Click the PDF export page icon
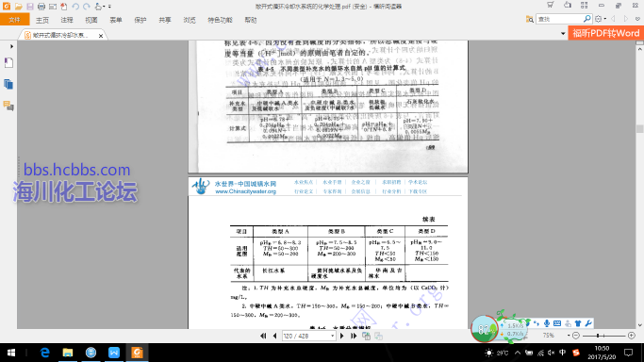The height and width of the screenshot is (362, 644). [x=64, y=7]
